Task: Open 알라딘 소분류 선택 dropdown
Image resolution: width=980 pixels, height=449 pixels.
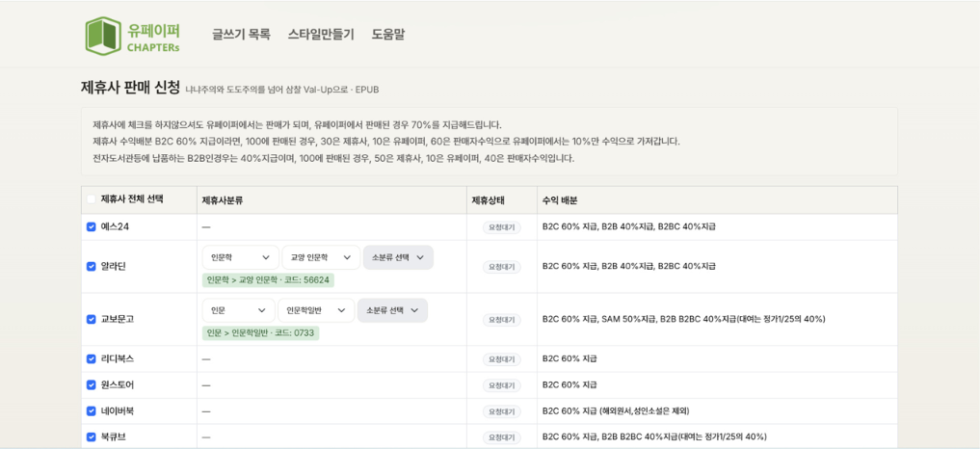Action: pyautogui.click(x=398, y=257)
